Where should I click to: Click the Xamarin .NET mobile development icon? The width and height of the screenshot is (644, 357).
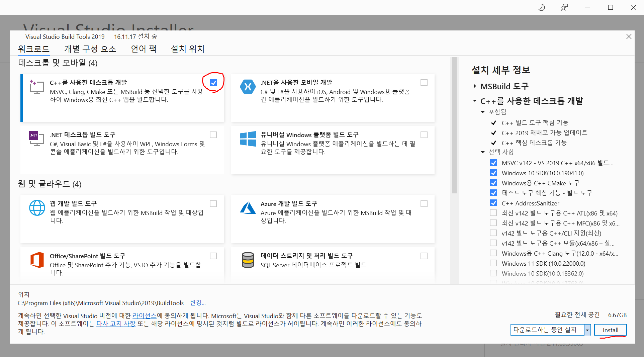pyautogui.click(x=248, y=87)
